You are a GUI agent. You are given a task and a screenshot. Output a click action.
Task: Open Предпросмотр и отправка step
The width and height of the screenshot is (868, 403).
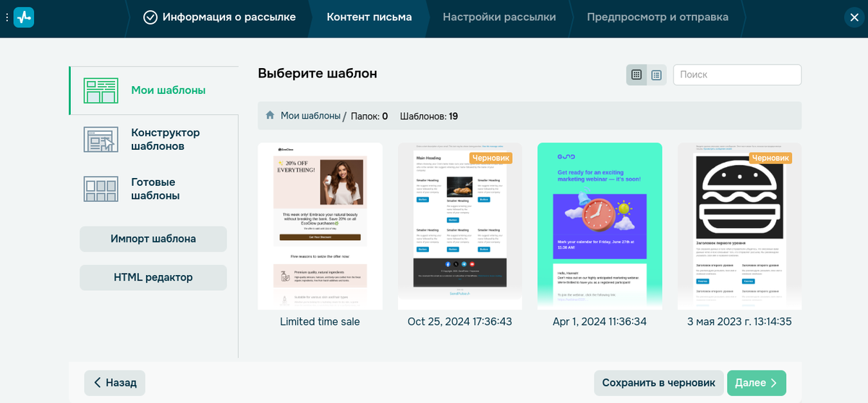pos(658,17)
